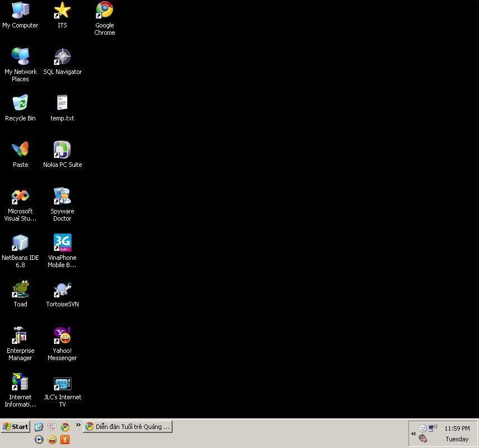Click the NetBeans IDE 6.8 icon
This screenshot has height=448, width=479.
20,243
